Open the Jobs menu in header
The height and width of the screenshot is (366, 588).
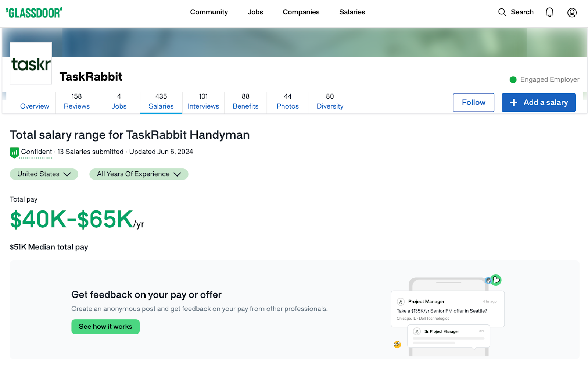[x=255, y=12]
